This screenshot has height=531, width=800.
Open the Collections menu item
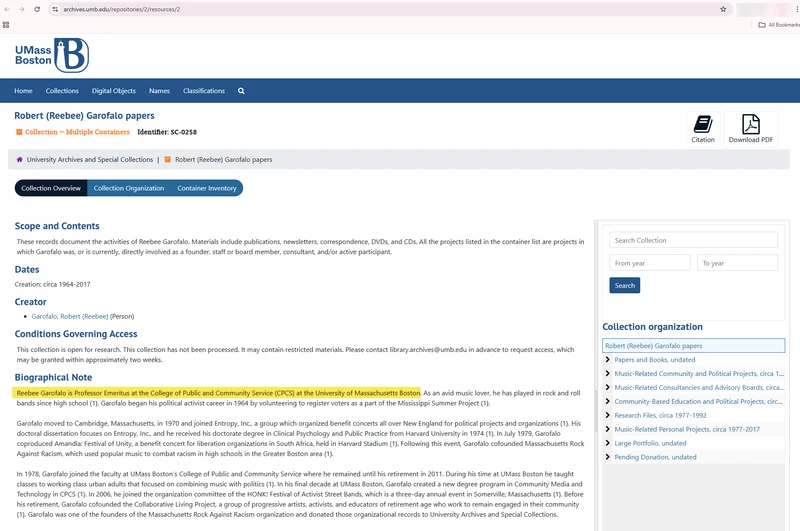(62, 91)
